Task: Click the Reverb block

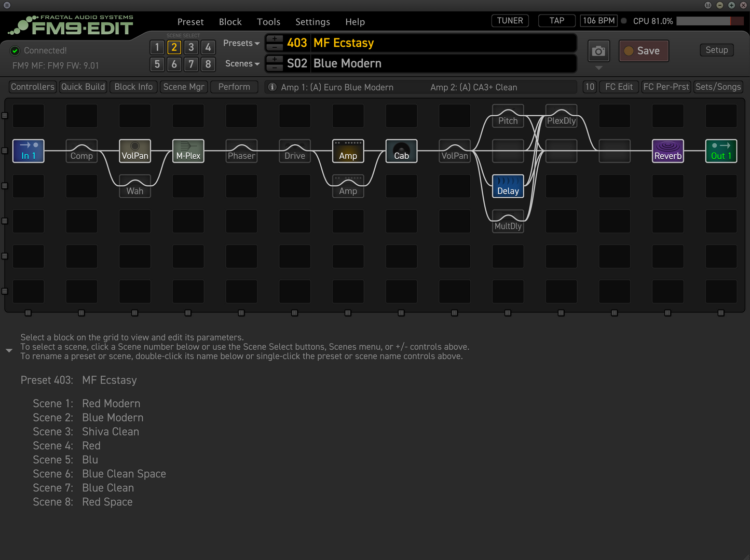Action: [667, 151]
